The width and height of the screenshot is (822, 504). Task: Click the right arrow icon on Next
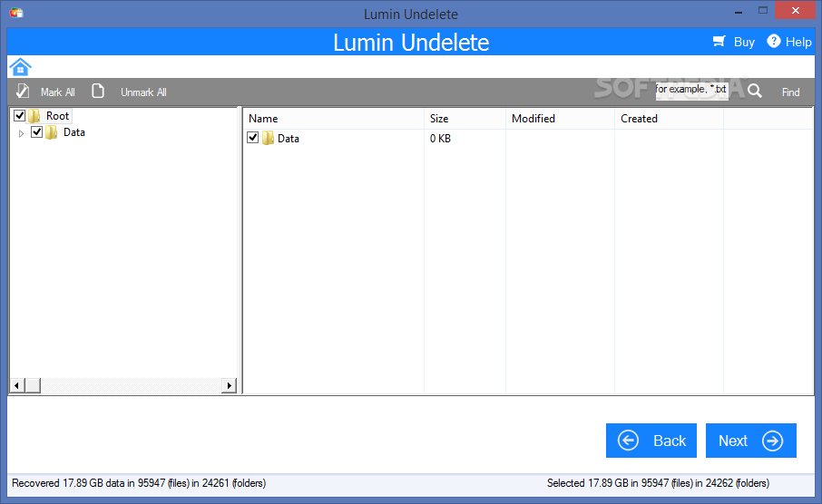click(x=772, y=441)
